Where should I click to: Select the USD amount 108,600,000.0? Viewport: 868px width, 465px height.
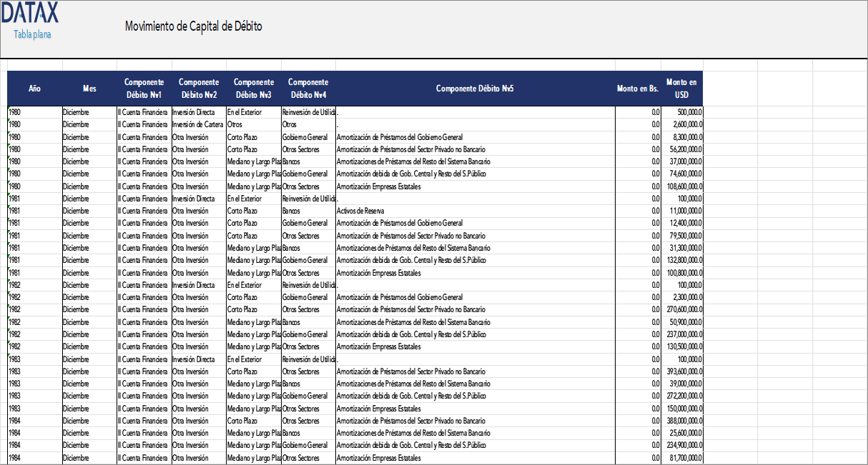click(682, 186)
